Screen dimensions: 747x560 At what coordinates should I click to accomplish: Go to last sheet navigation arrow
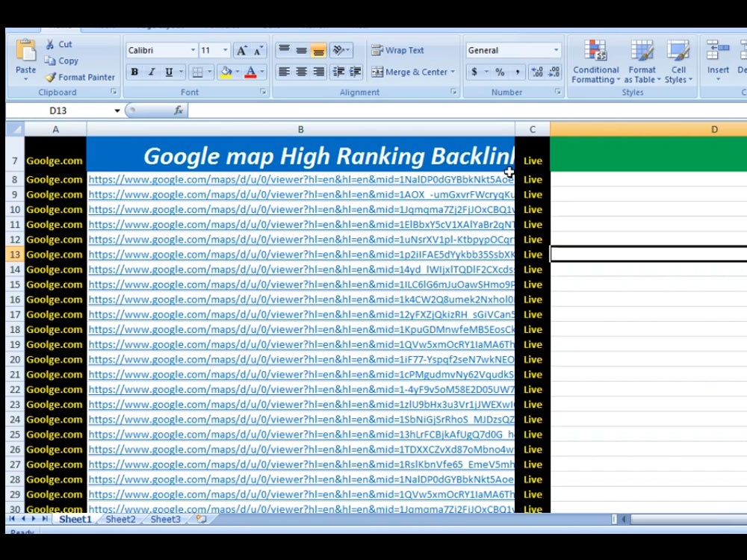point(44,519)
